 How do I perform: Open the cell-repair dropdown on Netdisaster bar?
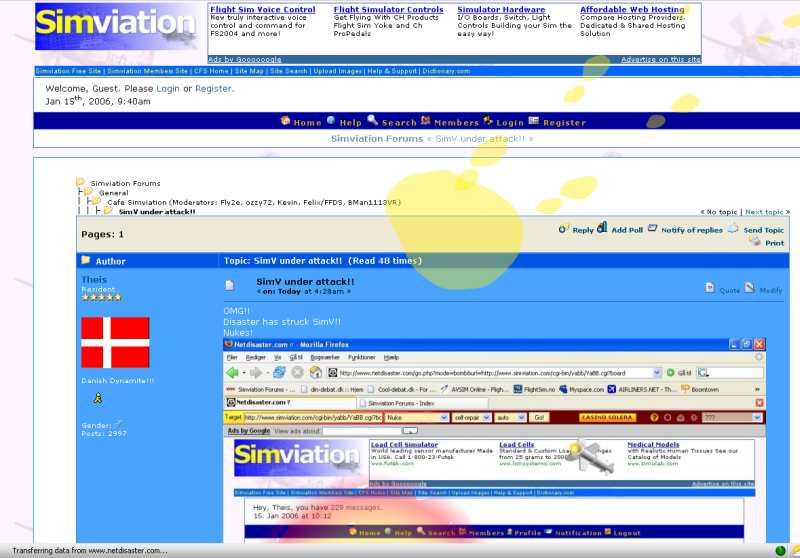coord(471,418)
